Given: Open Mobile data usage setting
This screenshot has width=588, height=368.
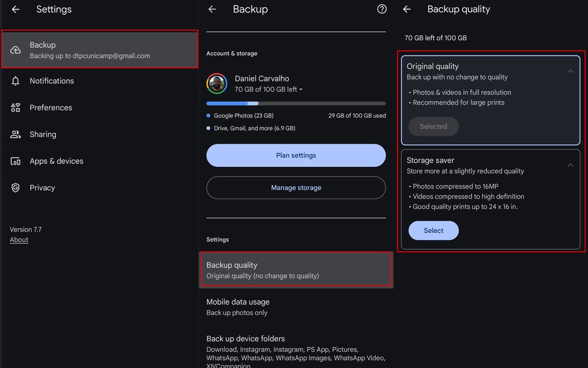Looking at the screenshot, I should 296,307.
